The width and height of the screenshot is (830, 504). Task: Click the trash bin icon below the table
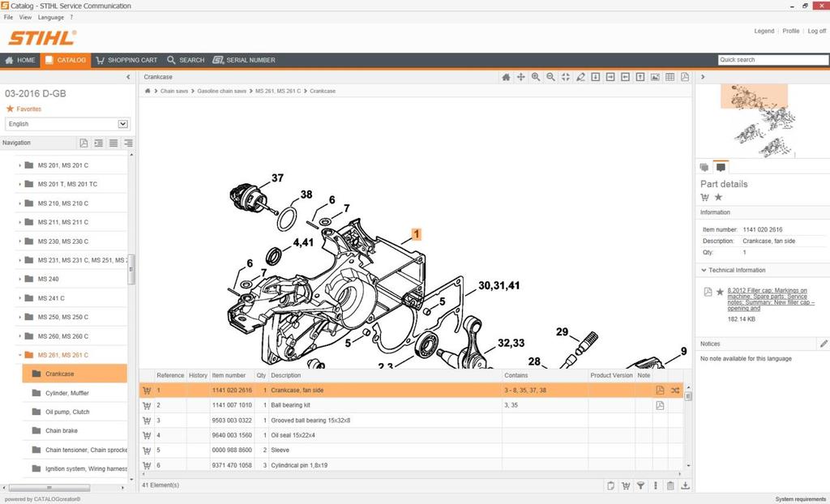pos(670,485)
